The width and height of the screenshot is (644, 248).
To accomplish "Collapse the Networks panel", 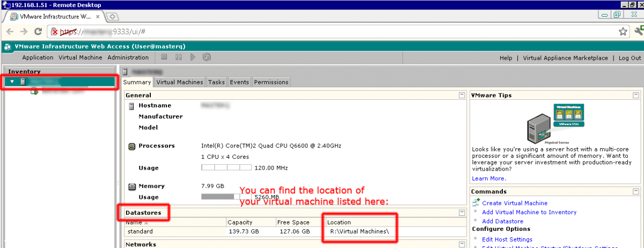I will coord(462,244).
